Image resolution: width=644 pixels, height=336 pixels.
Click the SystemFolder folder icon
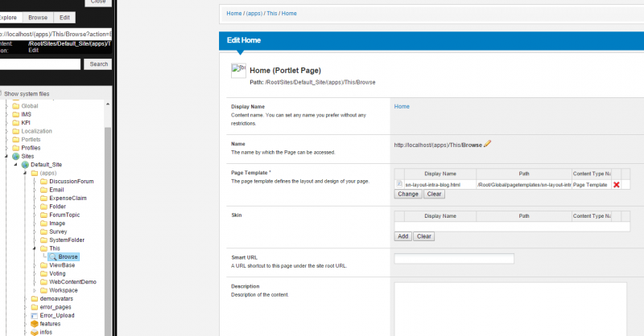click(44, 240)
